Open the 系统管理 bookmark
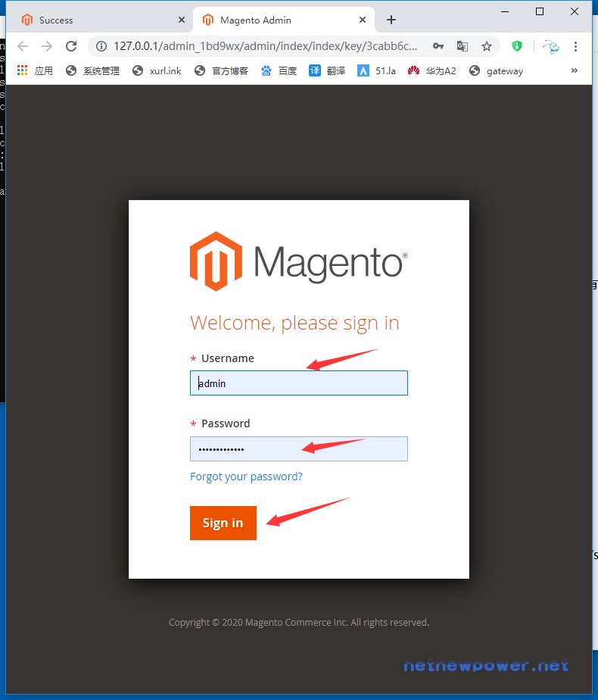This screenshot has height=700, width=598. pyautogui.click(x=93, y=70)
